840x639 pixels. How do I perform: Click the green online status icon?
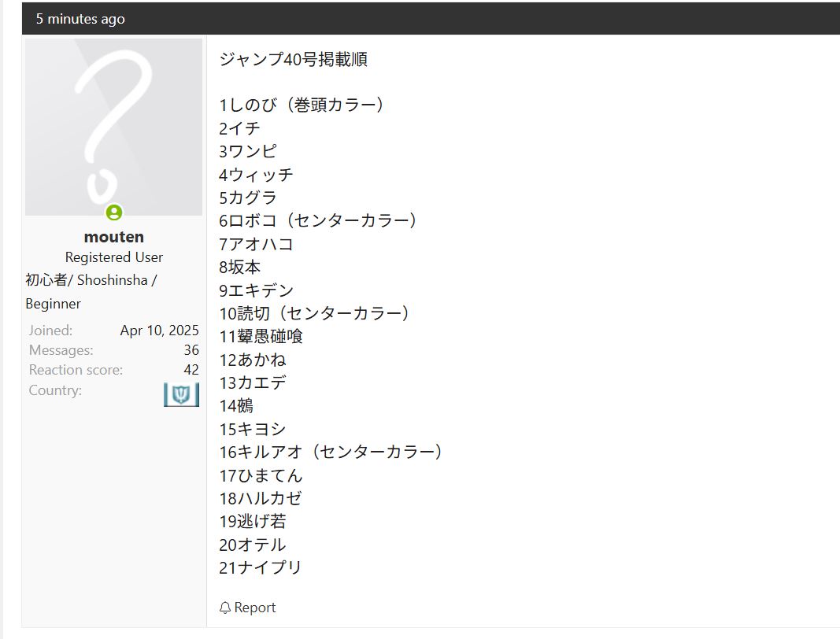[114, 212]
